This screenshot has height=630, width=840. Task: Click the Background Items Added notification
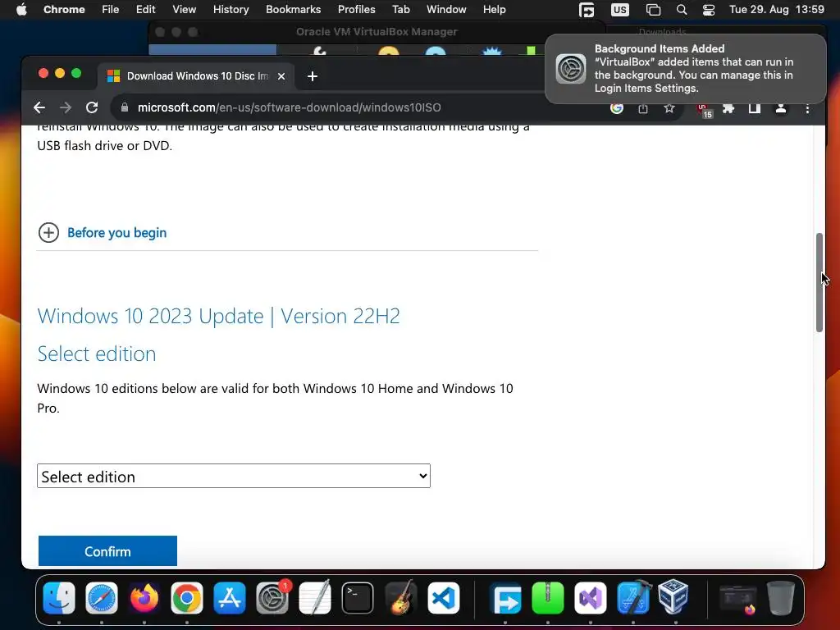[x=685, y=69]
